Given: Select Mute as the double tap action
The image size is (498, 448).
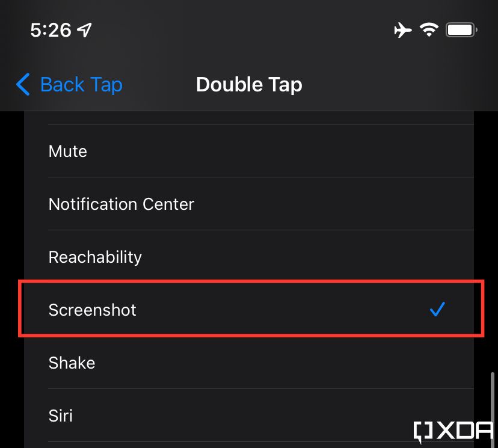Looking at the screenshot, I should 67,152.
